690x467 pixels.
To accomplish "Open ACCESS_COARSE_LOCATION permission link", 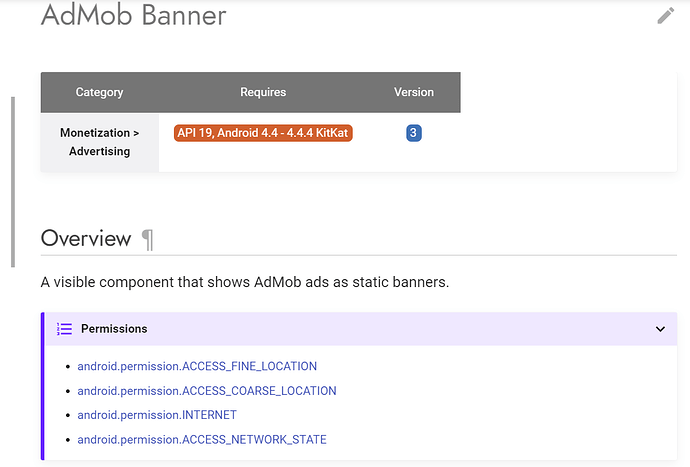I will click(x=207, y=391).
